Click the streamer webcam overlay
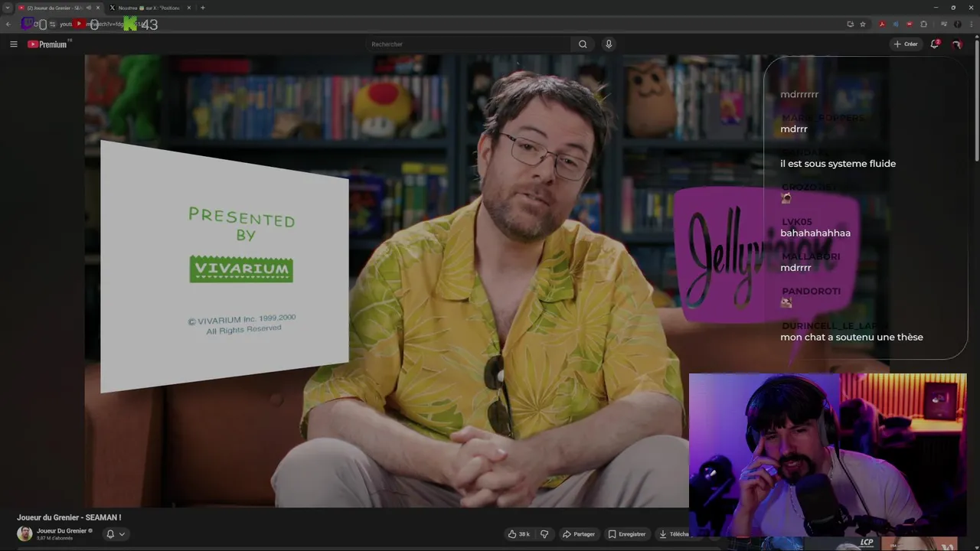Image resolution: width=980 pixels, height=551 pixels. coord(828,455)
